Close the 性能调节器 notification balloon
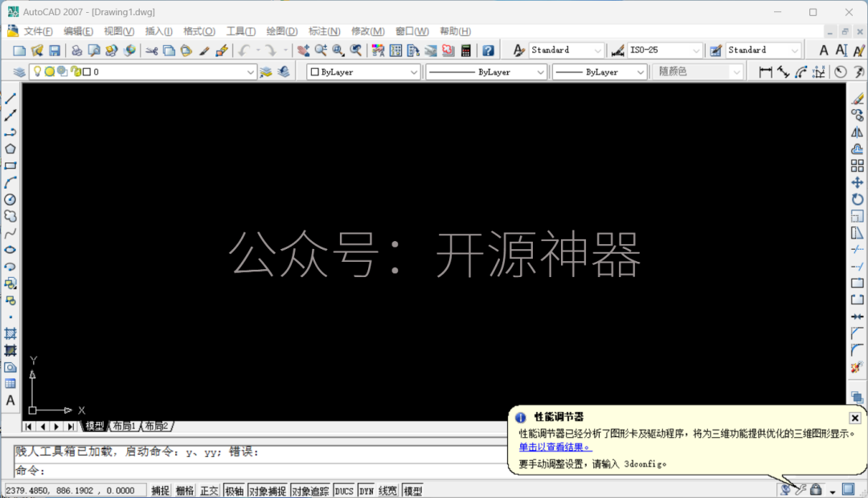This screenshot has width=868, height=498. click(x=854, y=418)
